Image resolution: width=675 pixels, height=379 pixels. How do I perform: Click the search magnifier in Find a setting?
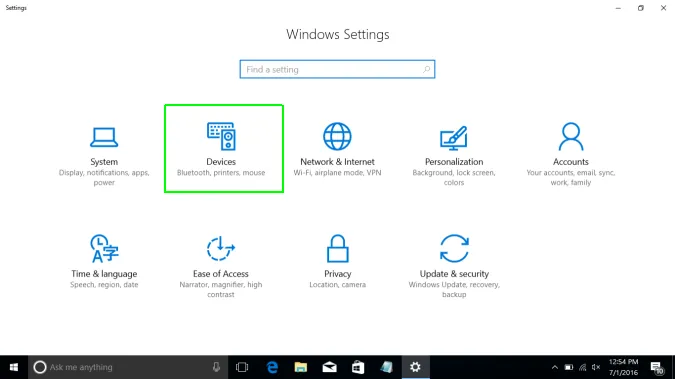tap(426, 69)
